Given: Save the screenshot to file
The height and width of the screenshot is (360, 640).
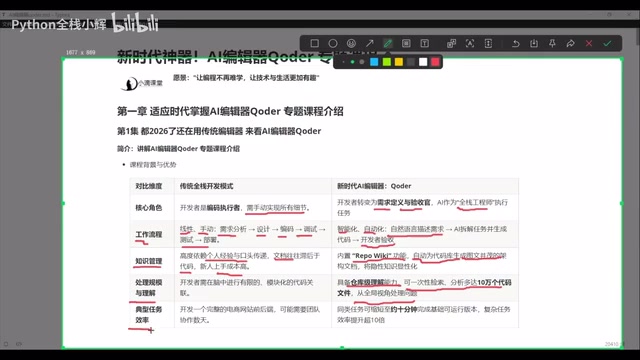Looking at the screenshot, I should tap(534, 43).
